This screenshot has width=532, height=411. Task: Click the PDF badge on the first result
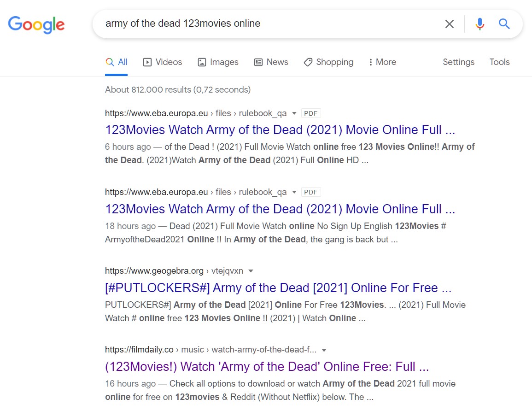pyautogui.click(x=311, y=113)
